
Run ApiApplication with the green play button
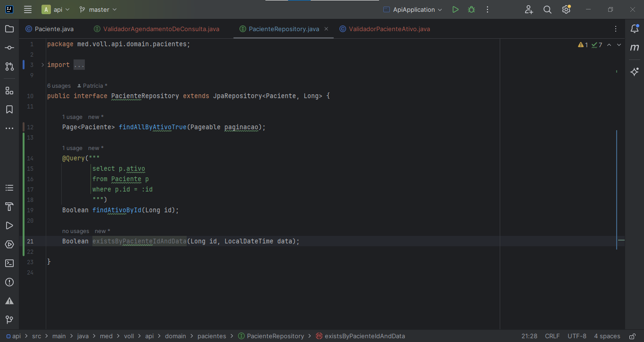(x=455, y=9)
